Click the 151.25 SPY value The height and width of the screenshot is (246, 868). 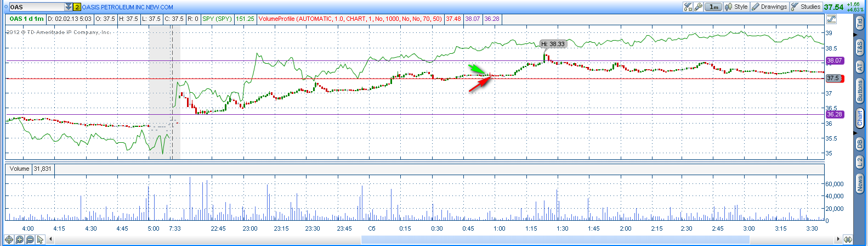(245, 19)
